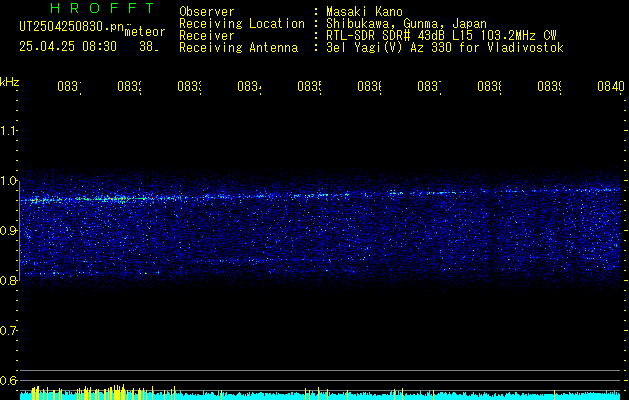Click the 0.8 frequency axis label
Screen dimensions: 629x400
[x=8, y=280]
